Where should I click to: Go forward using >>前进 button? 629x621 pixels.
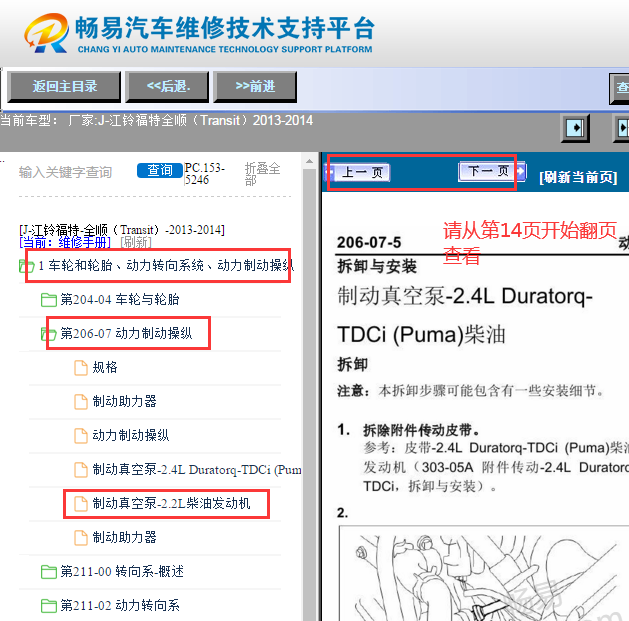coord(255,86)
